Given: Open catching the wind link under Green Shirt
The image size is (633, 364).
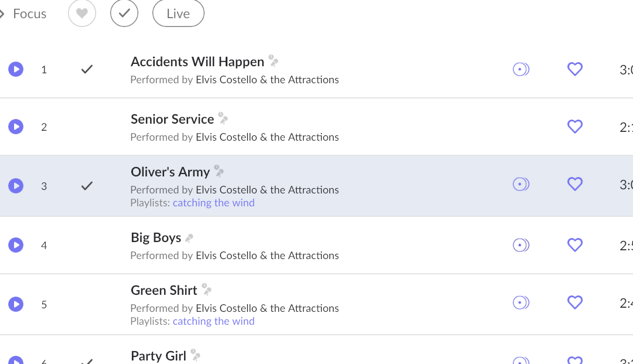Looking at the screenshot, I should coord(213,321).
